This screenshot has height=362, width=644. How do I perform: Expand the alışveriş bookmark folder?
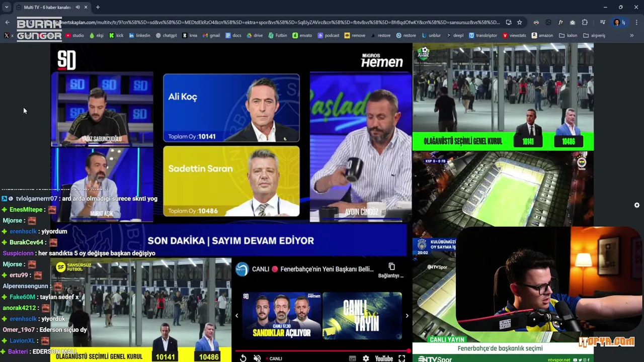(594, 35)
